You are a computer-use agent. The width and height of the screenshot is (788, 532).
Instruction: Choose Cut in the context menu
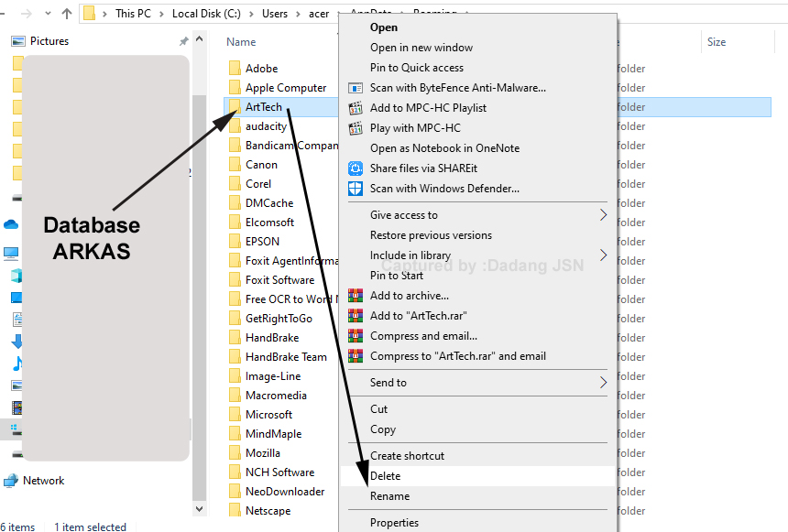[477, 409]
